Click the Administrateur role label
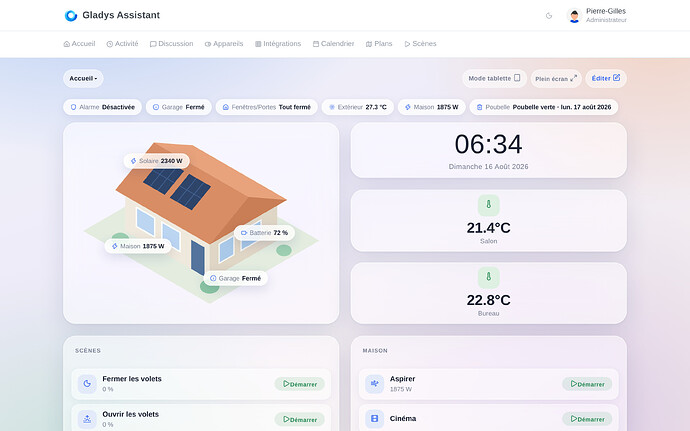690x431 pixels. pyautogui.click(x=606, y=20)
